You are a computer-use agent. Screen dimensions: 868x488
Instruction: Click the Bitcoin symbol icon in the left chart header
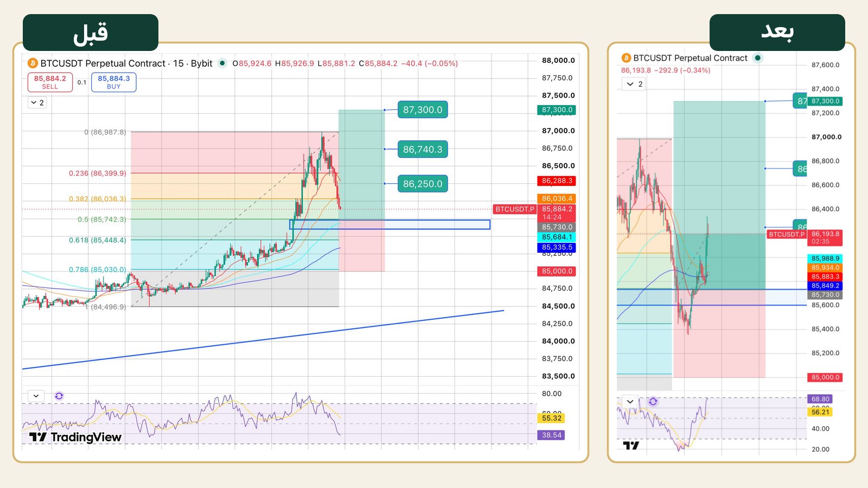[33, 63]
